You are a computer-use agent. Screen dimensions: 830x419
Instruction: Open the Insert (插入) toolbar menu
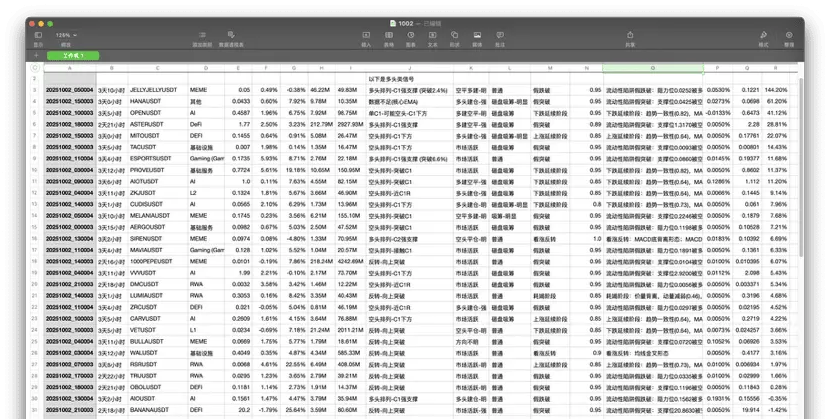(x=366, y=35)
